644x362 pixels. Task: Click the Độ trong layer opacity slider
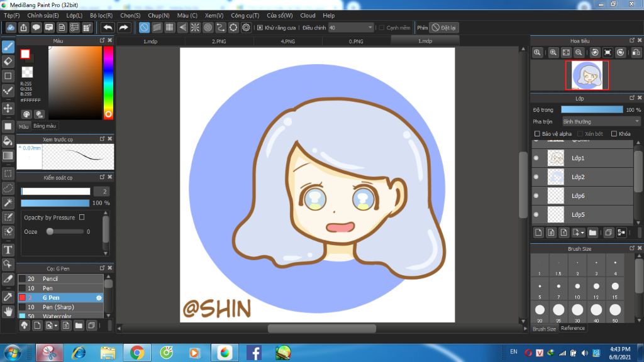click(x=592, y=109)
